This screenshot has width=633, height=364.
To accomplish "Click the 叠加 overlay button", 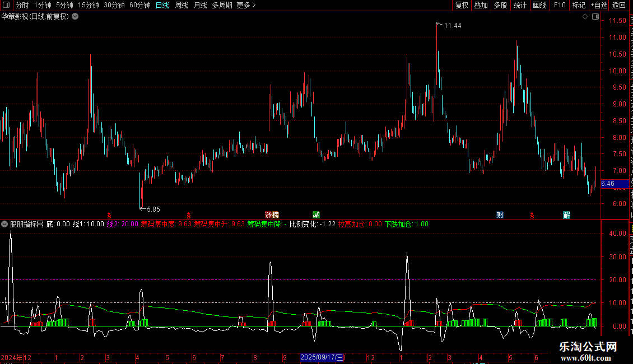I will pyautogui.click(x=481, y=5).
